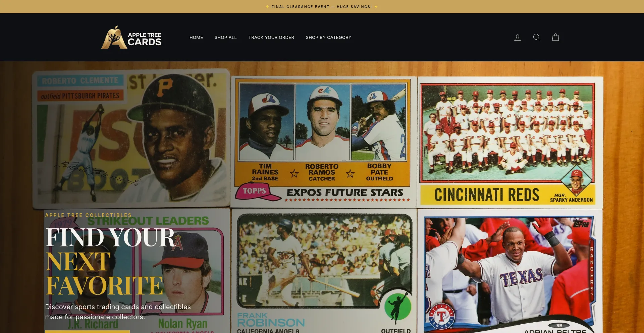Click the Expos Future Stars card image
The height and width of the screenshot is (333, 644).
point(324,142)
